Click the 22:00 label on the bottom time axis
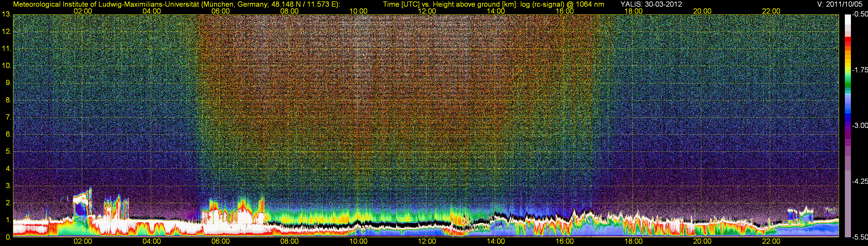Image resolution: width=868 pixels, height=246 pixels. coord(771,241)
